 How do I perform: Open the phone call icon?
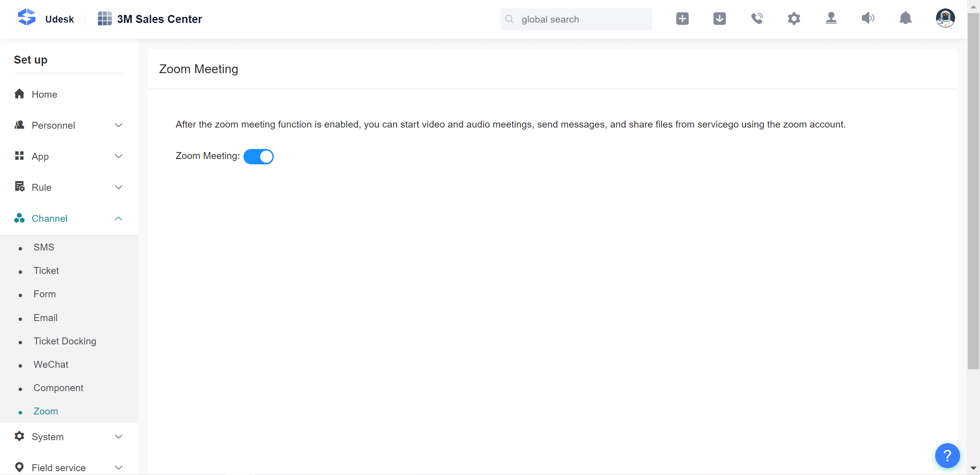(x=757, y=18)
